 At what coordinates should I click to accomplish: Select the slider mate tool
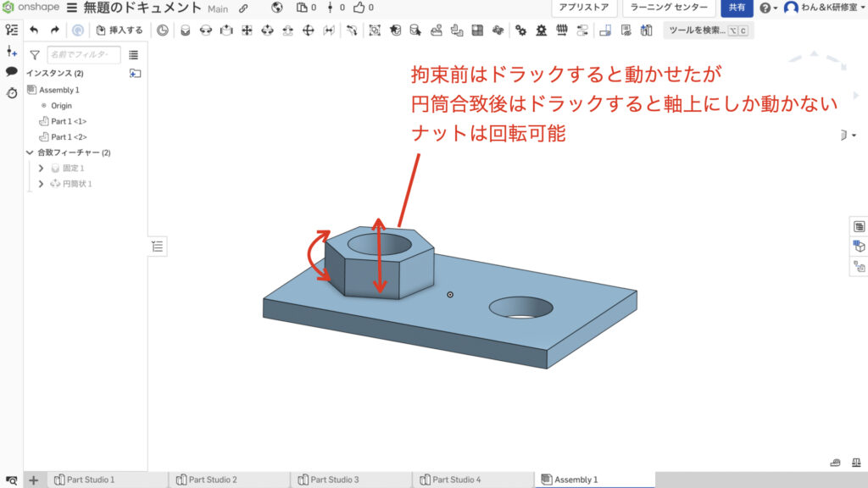226,30
